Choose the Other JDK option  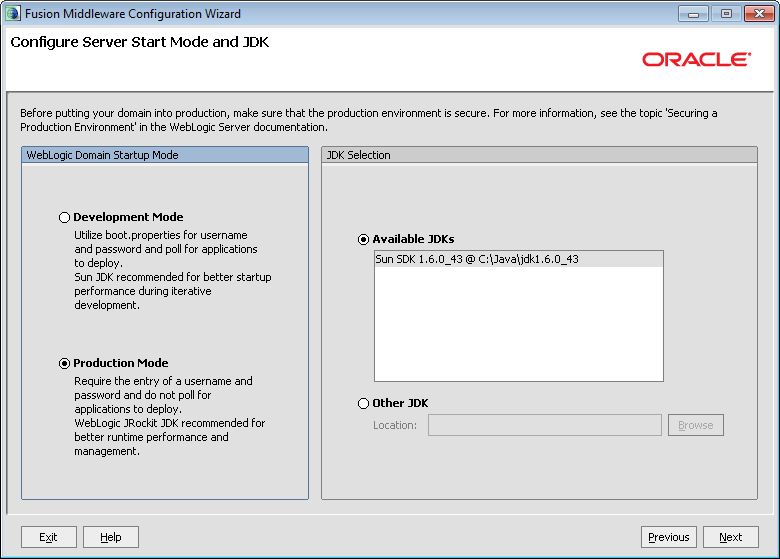(x=364, y=403)
